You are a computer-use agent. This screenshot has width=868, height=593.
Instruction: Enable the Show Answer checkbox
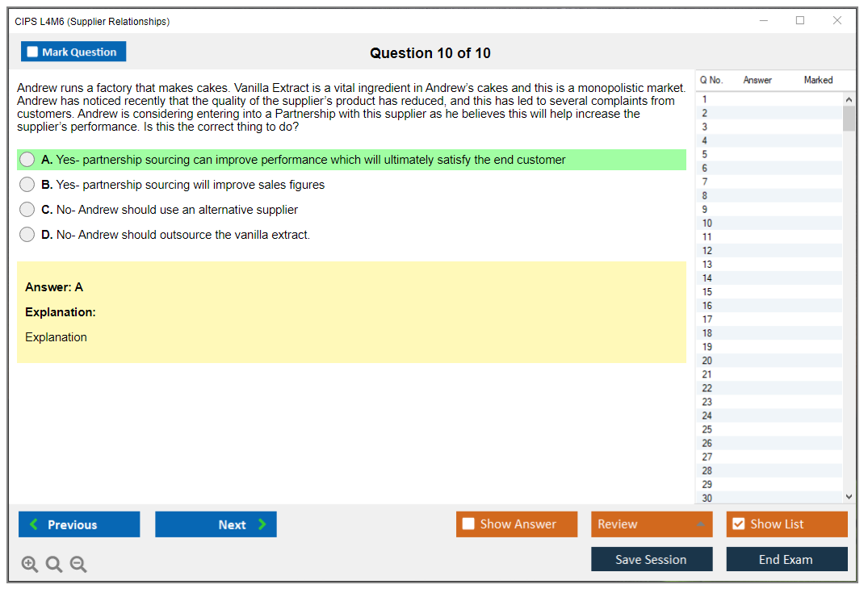tap(468, 524)
